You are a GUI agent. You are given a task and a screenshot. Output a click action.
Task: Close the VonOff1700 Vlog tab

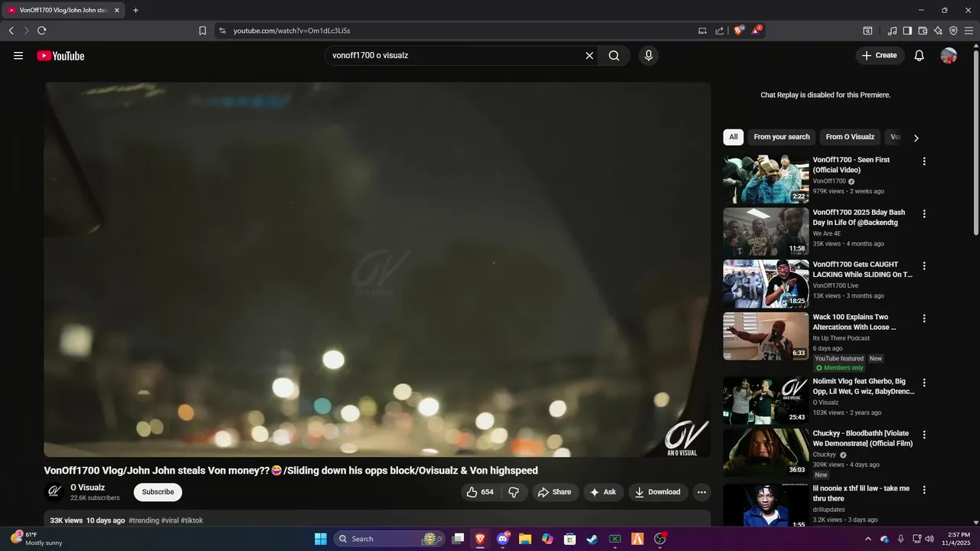117,10
